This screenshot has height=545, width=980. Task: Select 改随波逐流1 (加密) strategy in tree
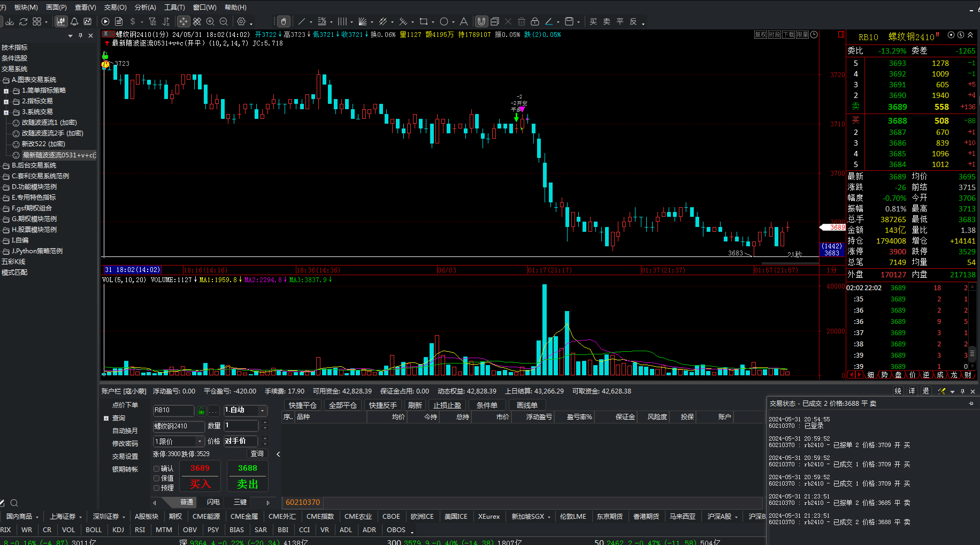[x=49, y=123]
